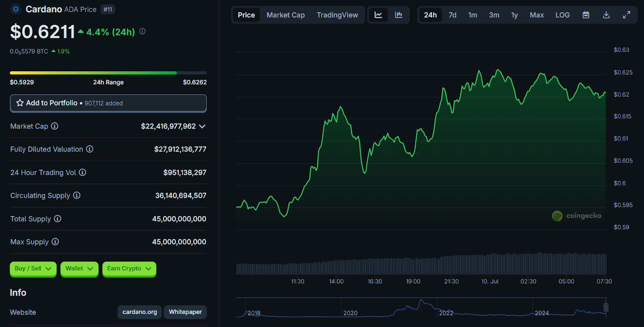
Task: Click Add to Portfolio button
Action: click(x=108, y=103)
